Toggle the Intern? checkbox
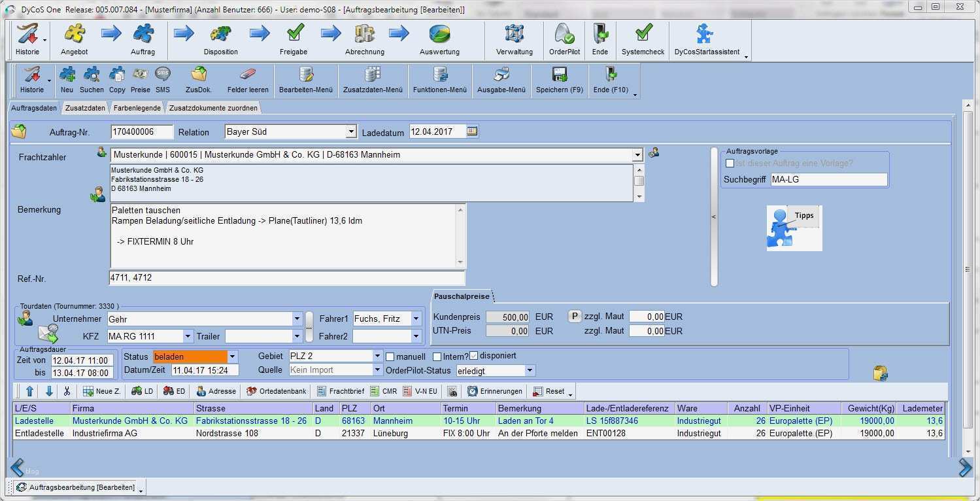This screenshot has height=501, width=980. click(x=437, y=356)
